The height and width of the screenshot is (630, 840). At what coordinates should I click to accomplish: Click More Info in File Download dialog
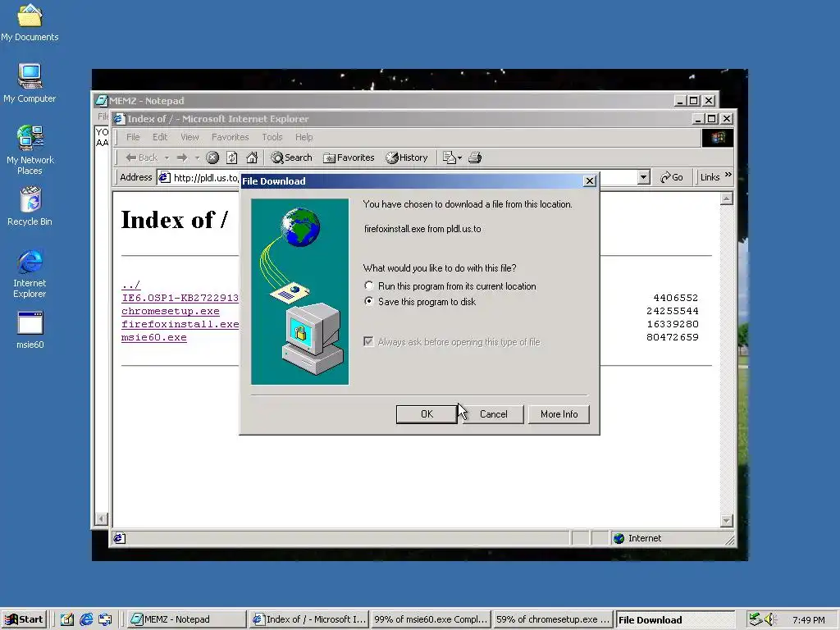click(559, 414)
